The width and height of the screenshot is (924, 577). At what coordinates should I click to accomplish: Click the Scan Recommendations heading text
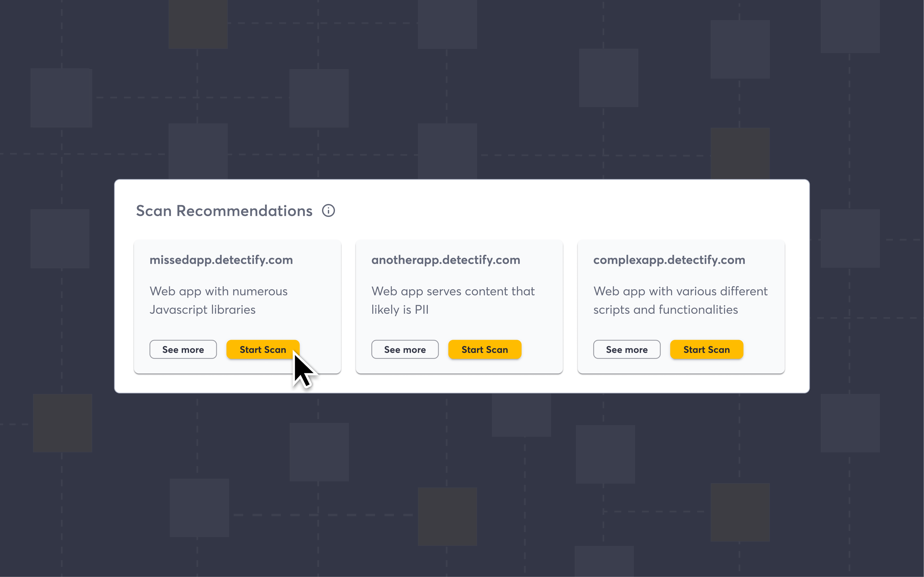pos(225,211)
